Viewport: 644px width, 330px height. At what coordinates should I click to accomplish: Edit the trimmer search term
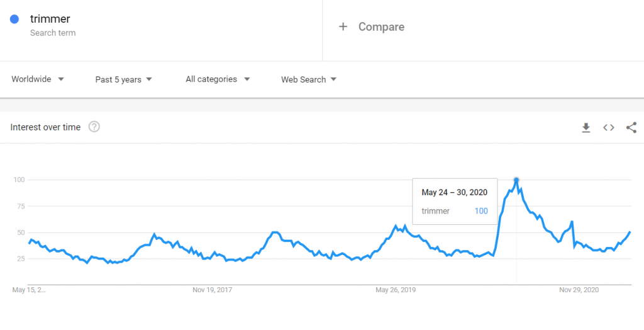[50, 19]
